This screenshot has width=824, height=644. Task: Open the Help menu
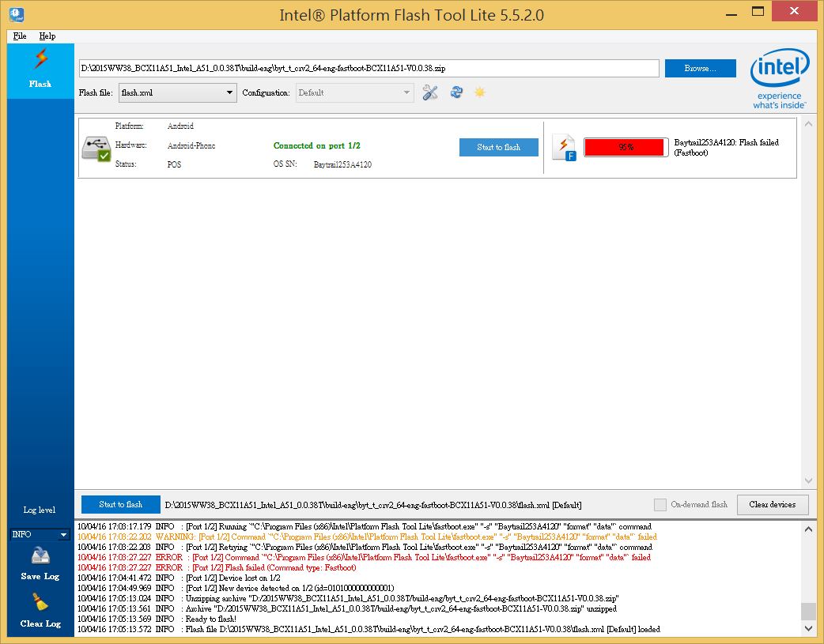pos(47,36)
